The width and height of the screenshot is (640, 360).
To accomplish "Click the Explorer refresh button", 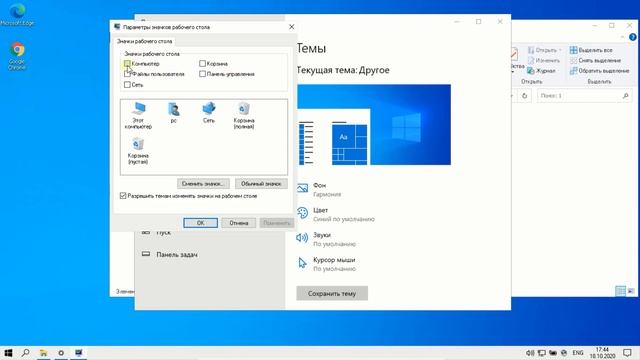I will (524, 96).
